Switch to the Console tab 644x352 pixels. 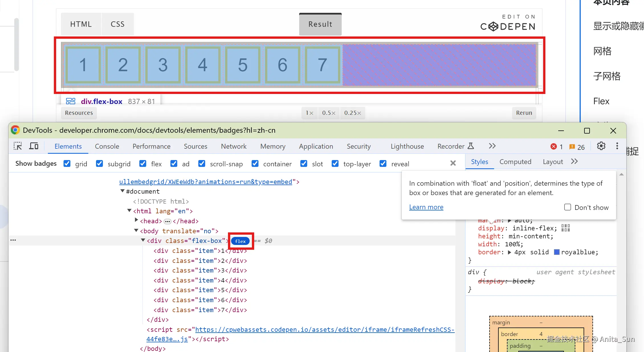click(x=107, y=146)
